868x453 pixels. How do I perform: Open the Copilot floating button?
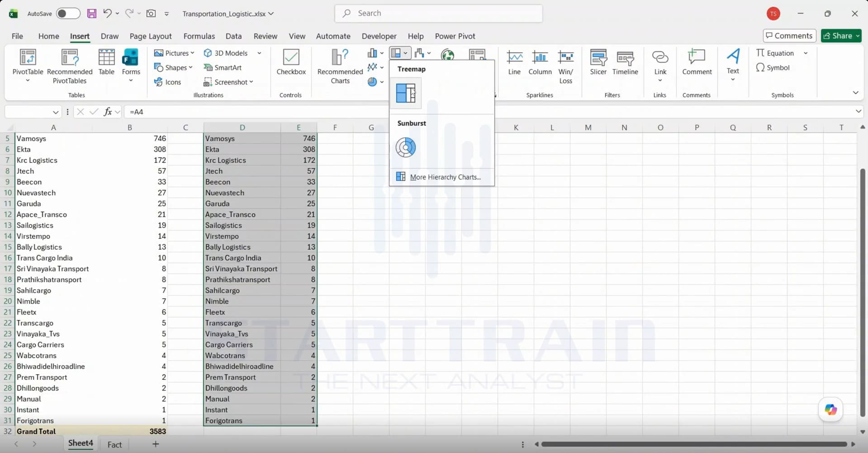pyautogui.click(x=831, y=410)
